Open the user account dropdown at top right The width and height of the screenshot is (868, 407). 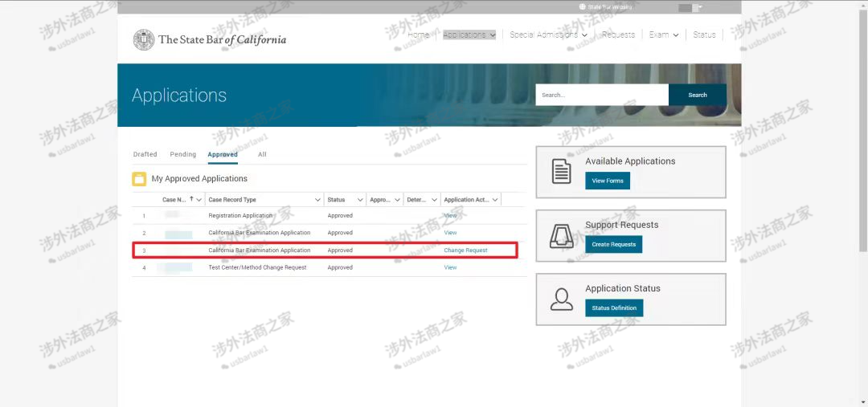pos(690,7)
